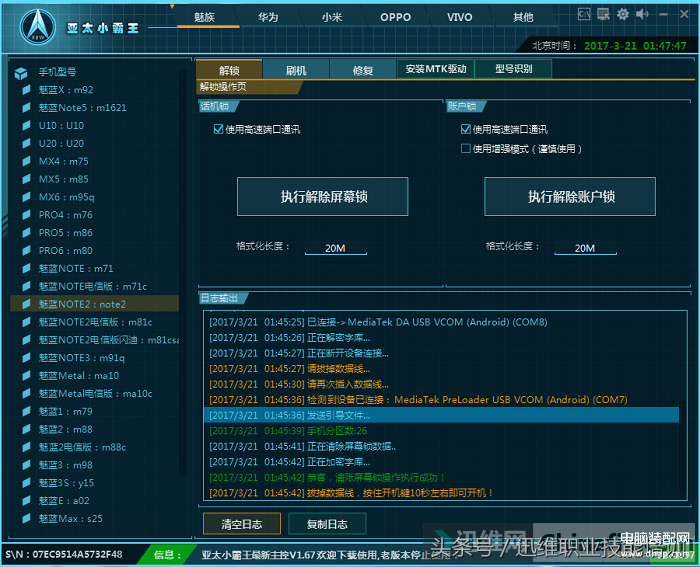Select 魅蓝3S : y15 in model list
The height and width of the screenshot is (567, 700).
coord(95,483)
